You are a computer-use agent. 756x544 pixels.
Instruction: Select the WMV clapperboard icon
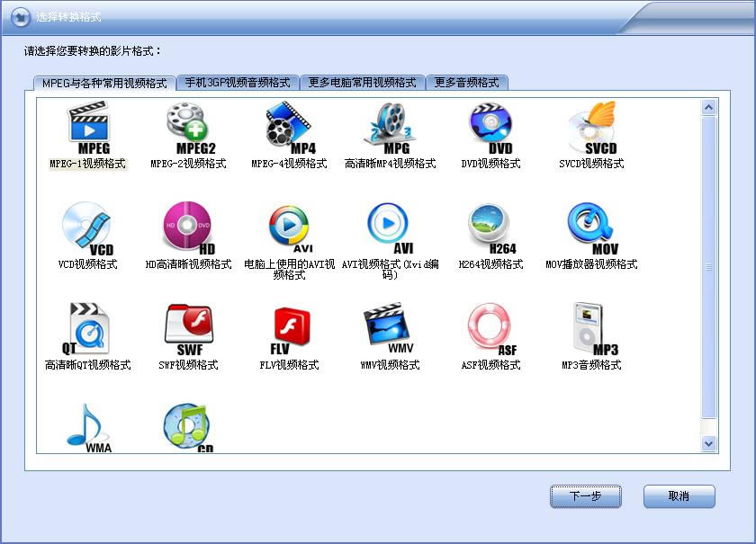[390, 329]
